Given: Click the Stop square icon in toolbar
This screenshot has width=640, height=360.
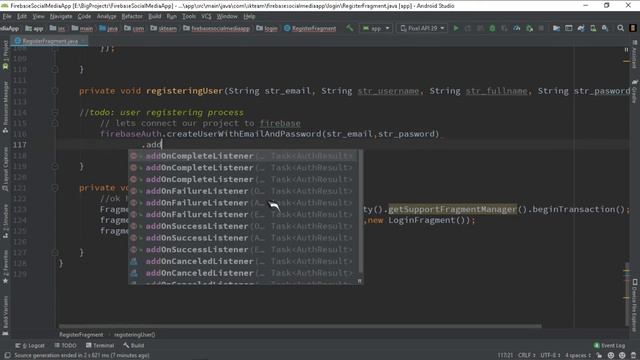Looking at the screenshot, I should (x=541, y=28).
